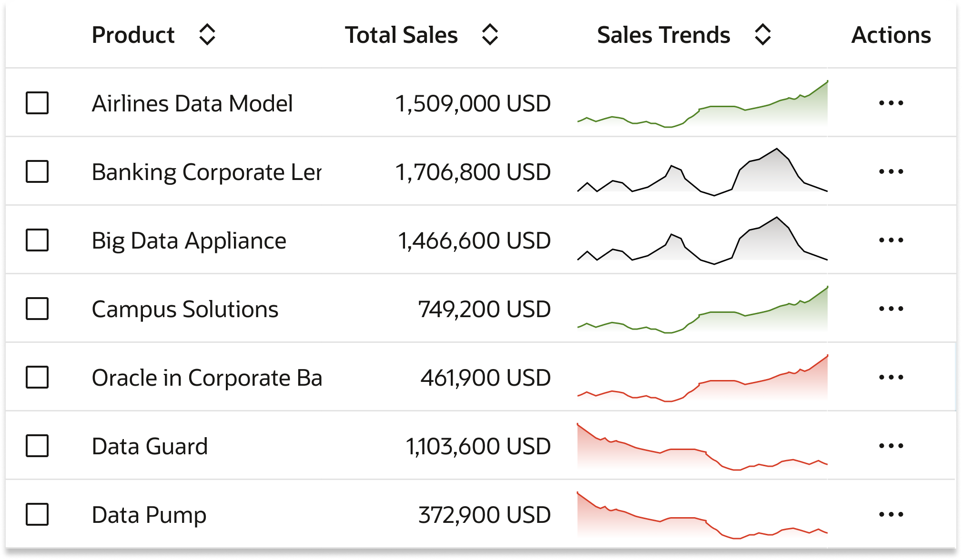The image size is (962, 560).
Task: Click the ellipsis icon for Data Pump
Action: (892, 515)
